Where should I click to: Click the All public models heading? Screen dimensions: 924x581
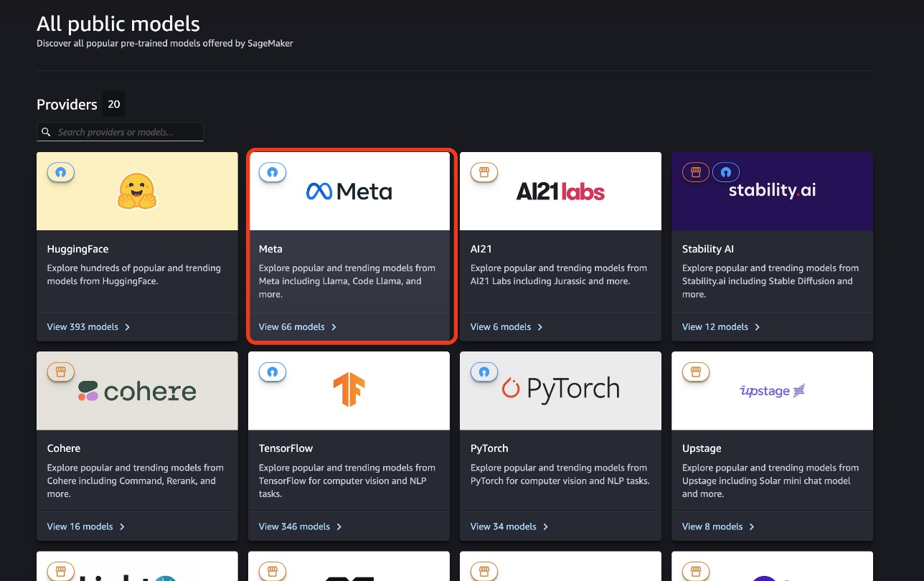[x=118, y=24]
